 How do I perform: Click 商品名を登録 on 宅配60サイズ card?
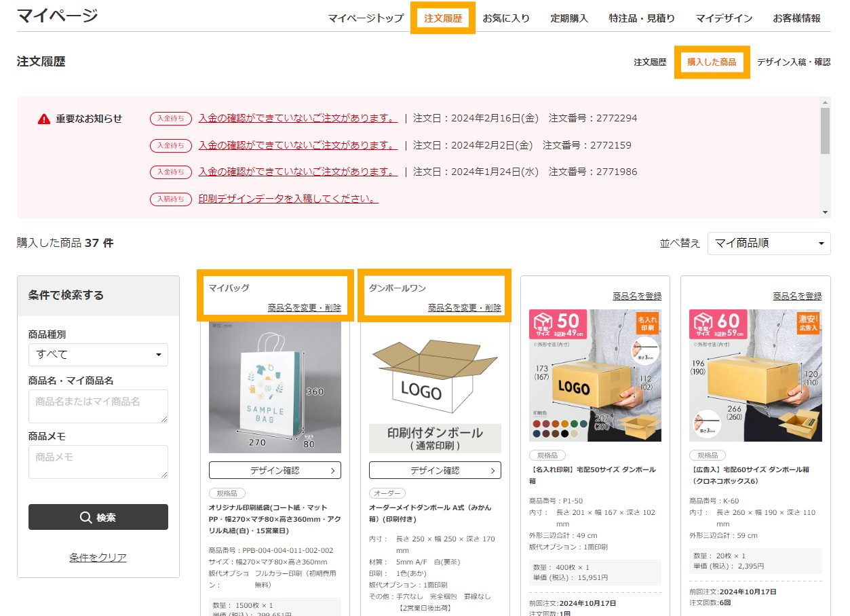tap(797, 296)
